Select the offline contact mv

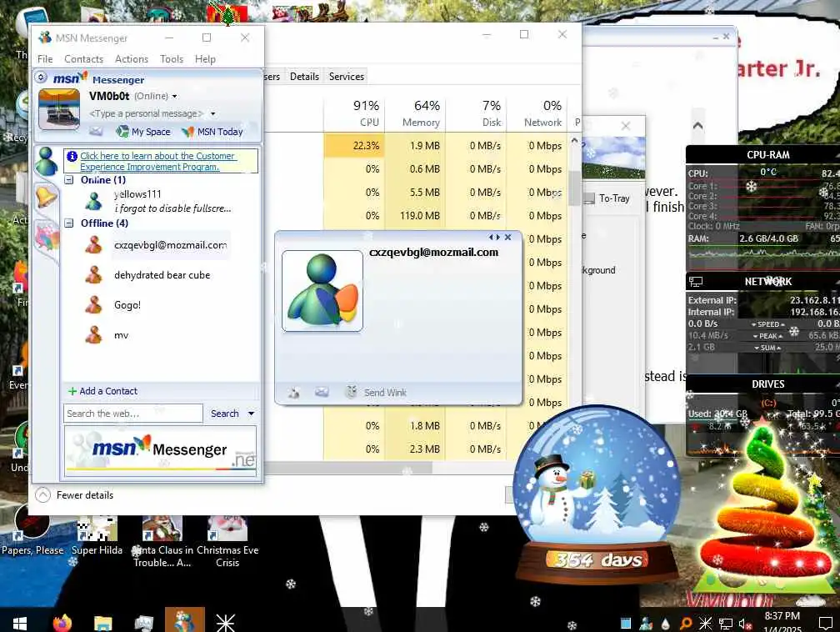(121, 335)
